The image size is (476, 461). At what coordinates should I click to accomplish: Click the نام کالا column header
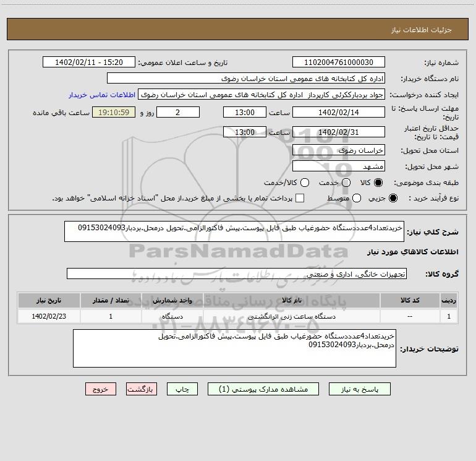(291, 300)
